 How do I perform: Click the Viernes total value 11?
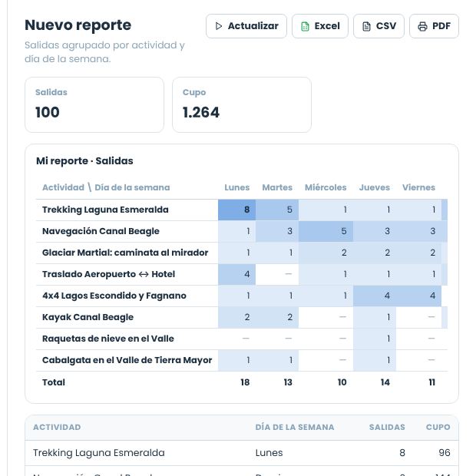432,382
